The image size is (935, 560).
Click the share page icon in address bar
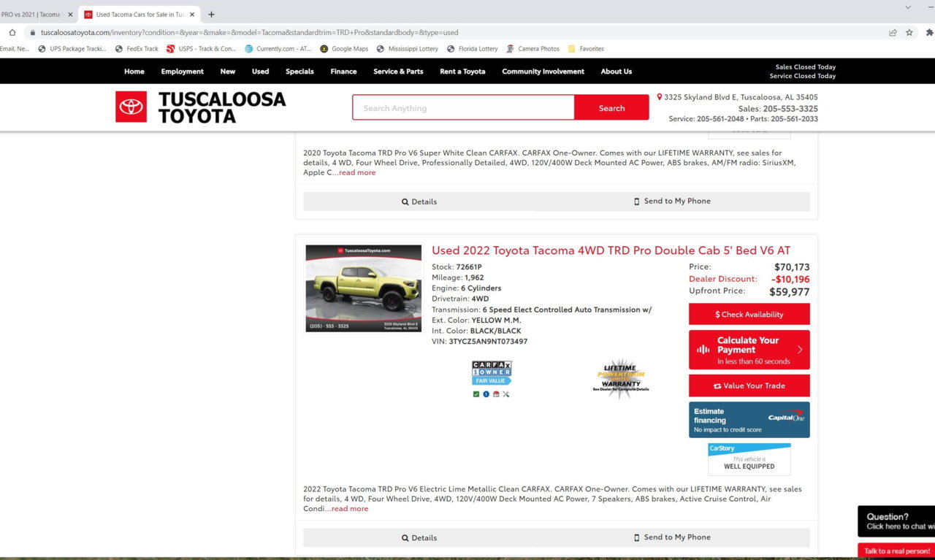(893, 32)
